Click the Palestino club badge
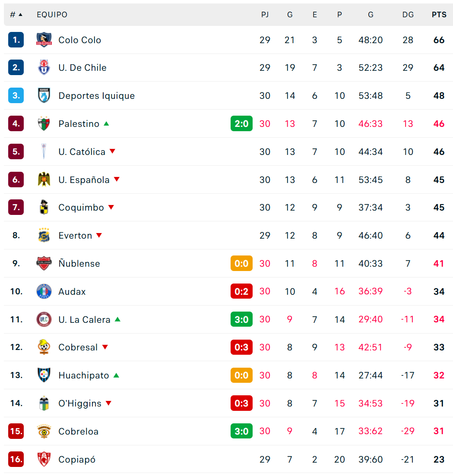The height and width of the screenshot is (476, 453). point(44,123)
